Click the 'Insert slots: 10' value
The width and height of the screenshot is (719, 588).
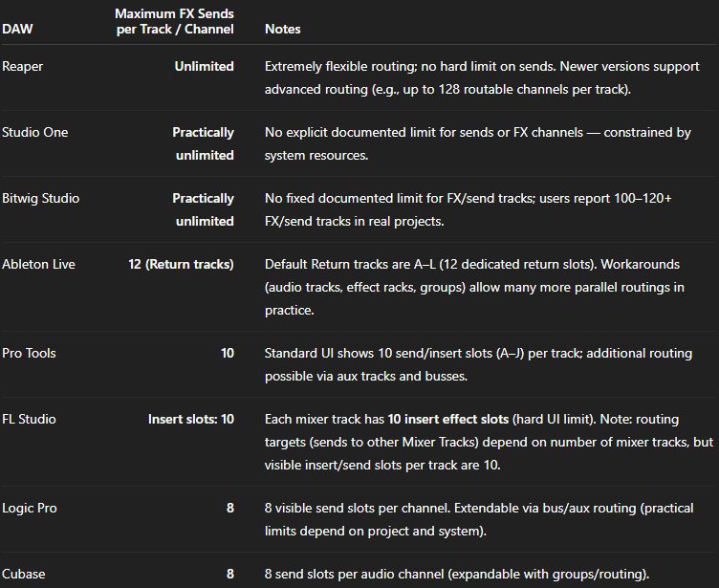(191, 419)
